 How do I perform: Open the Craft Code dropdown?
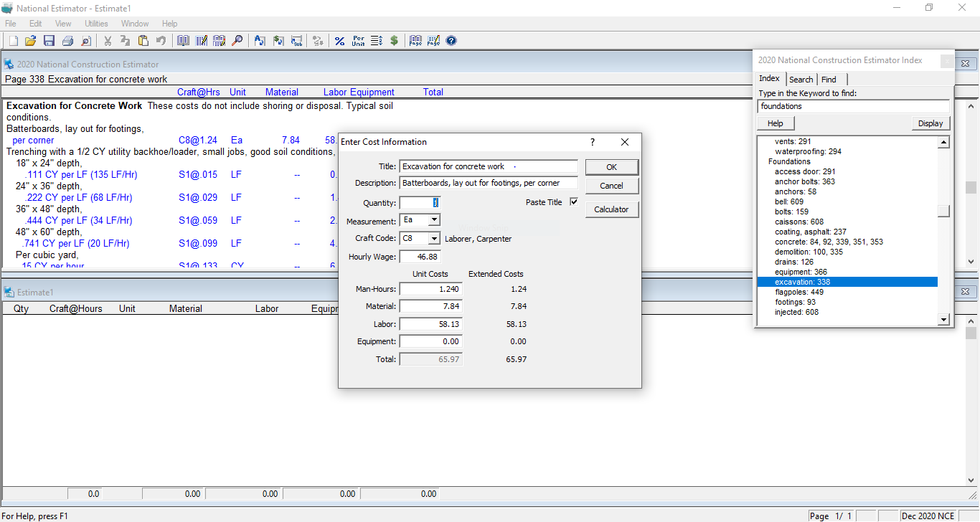[435, 238]
